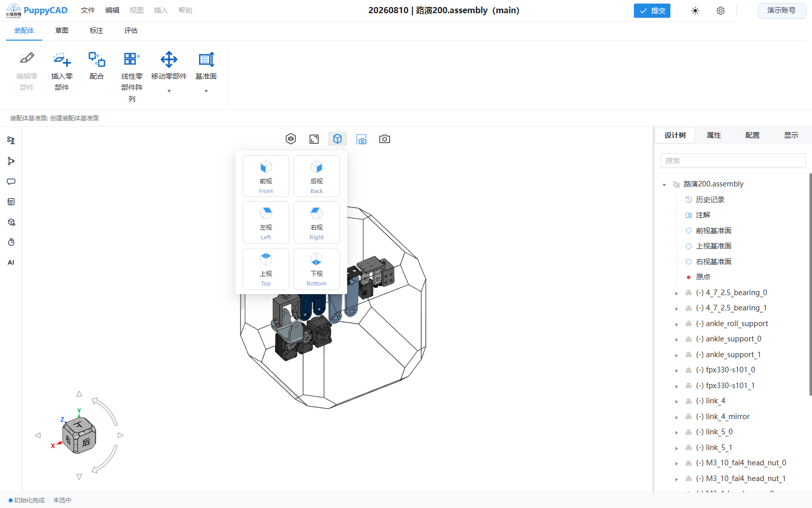The height and width of the screenshot is (508, 812).
Task: Switch to the 草图 ribbon tab
Action: click(62, 30)
